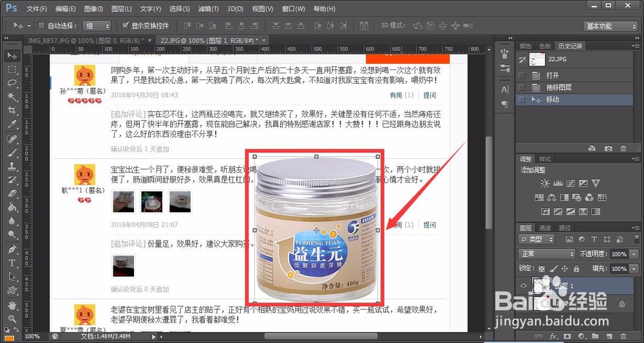
Task: Delete current history state with trash icon
Action: [623, 148]
